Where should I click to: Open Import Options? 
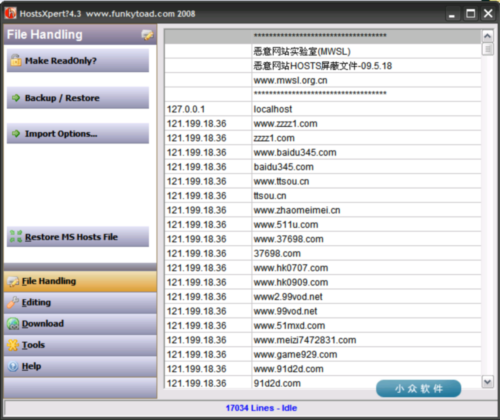[78, 133]
